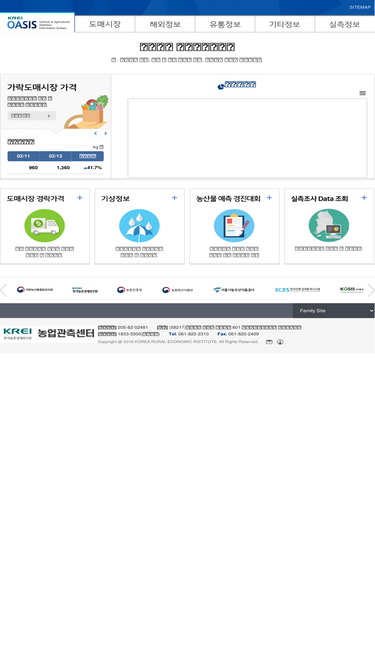The image size is (375, 667).
Task: Click the KREI OASIS logo
Action: [37, 23]
